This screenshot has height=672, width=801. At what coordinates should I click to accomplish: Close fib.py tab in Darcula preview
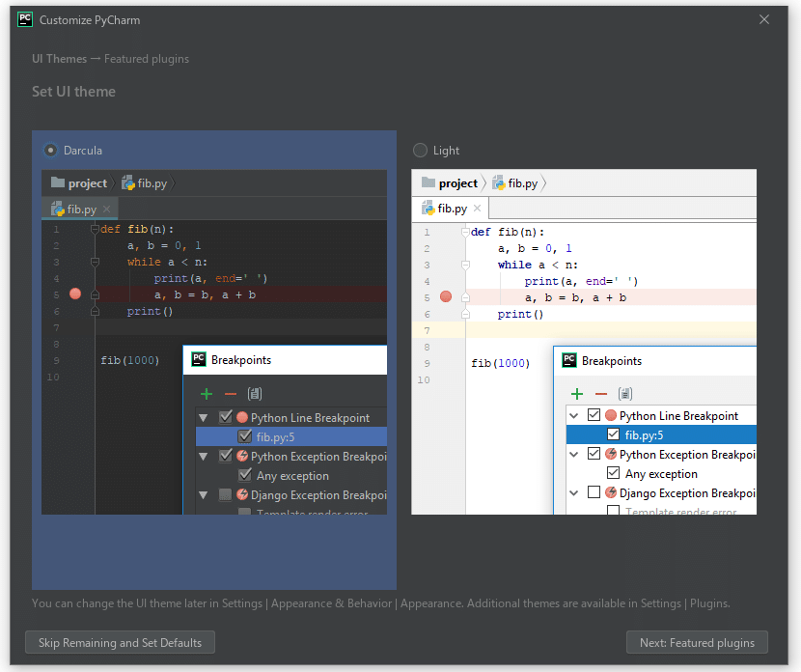point(107,209)
